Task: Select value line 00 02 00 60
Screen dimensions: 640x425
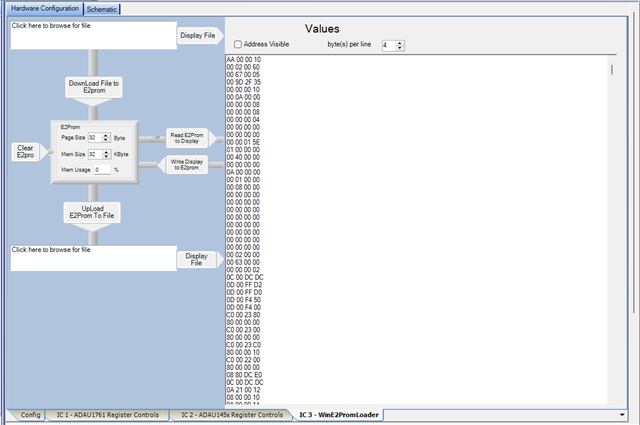Action: coord(243,67)
